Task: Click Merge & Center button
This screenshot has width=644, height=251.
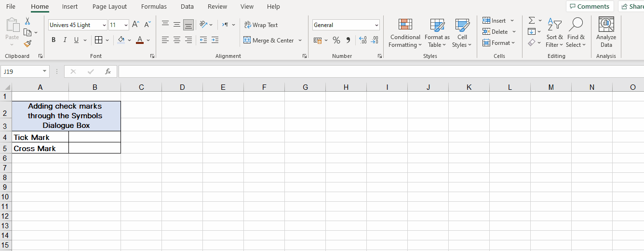Action: pos(269,40)
